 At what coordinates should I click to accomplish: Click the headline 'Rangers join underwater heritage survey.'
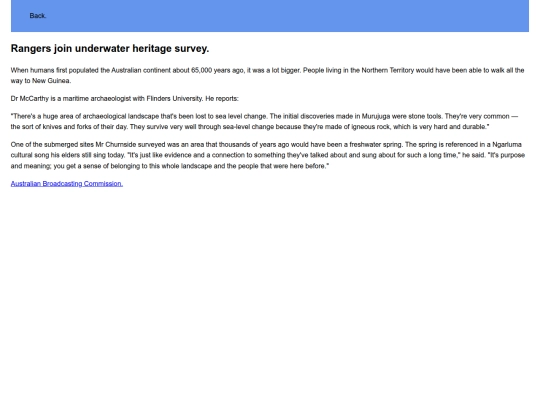[x=110, y=49]
